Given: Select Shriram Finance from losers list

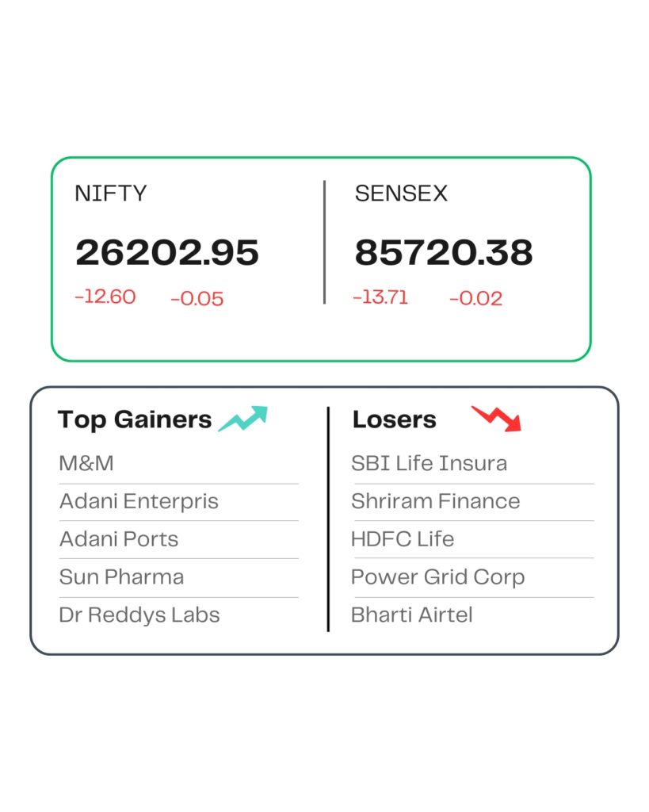Looking at the screenshot, I should tap(436, 501).
